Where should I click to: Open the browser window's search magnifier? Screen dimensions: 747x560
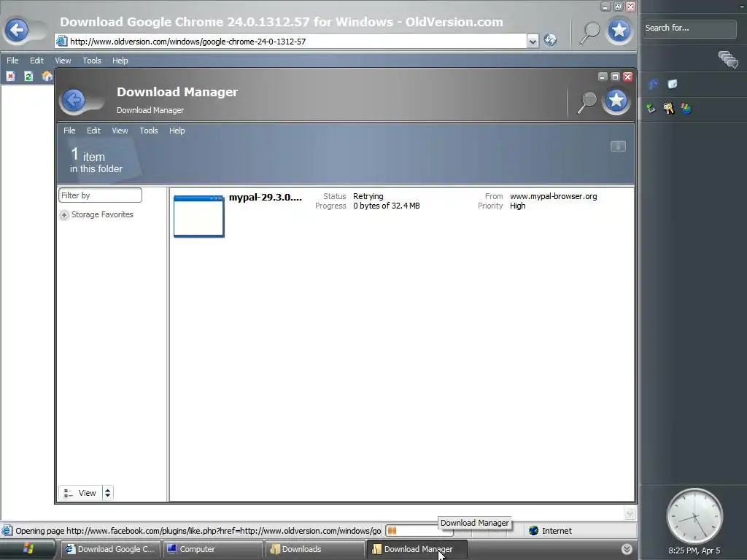coord(589,32)
